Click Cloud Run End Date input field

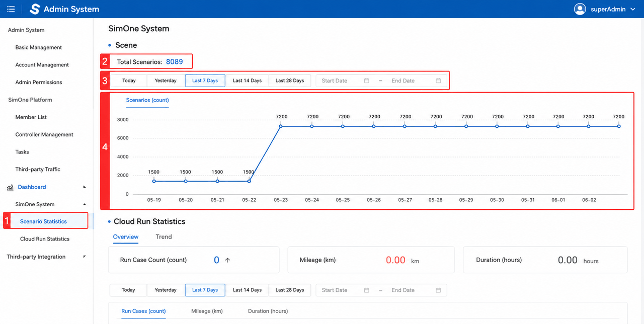click(416, 290)
